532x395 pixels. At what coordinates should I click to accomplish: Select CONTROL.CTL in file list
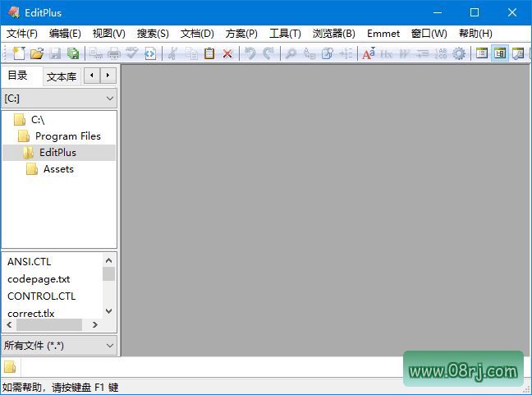coord(41,296)
